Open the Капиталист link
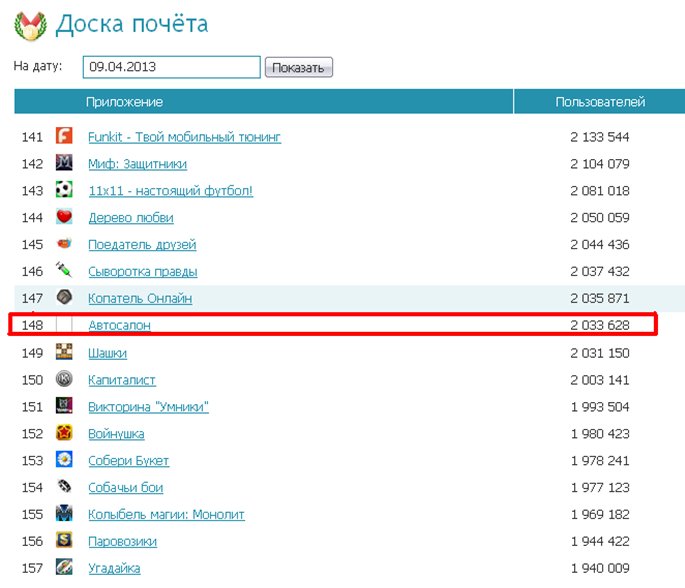685x588 pixels. point(122,380)
